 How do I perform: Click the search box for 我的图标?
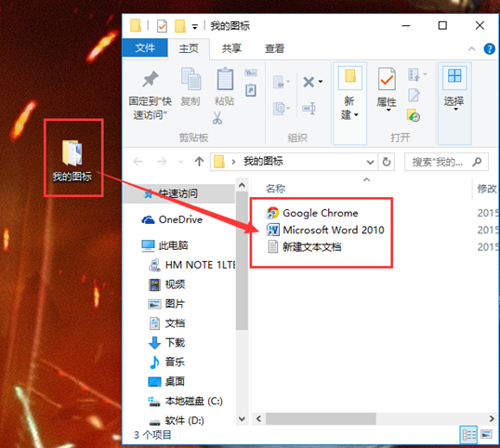(446, 162)
